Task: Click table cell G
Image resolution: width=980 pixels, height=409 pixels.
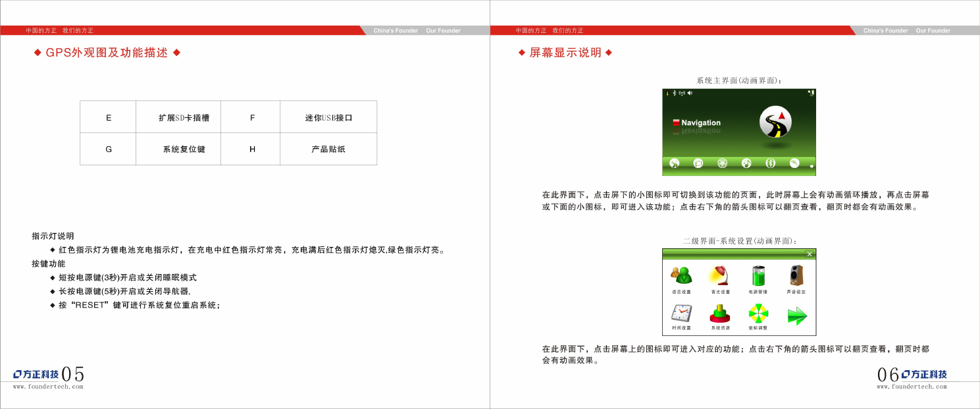Action: (108, 150)
